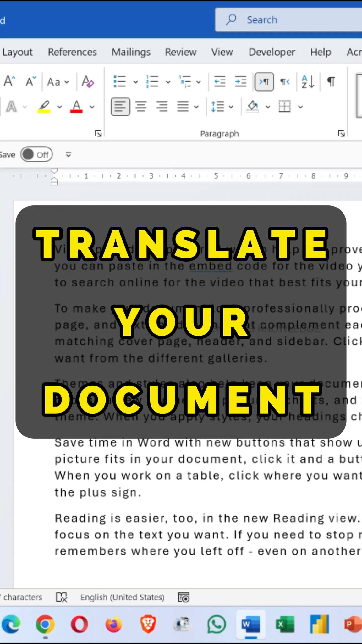
Task: Apply text effects outlined A icon
Action: (x=12, y=107)
